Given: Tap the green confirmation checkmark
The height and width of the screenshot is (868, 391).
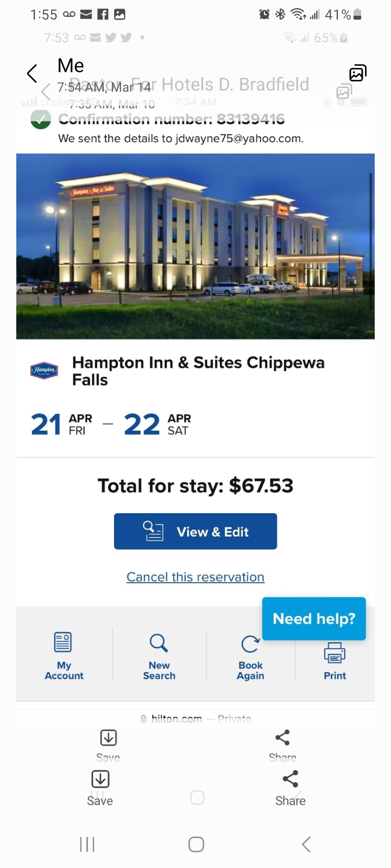Looking at the screenshot, I should pyautogui.click(x=41, y=119).
